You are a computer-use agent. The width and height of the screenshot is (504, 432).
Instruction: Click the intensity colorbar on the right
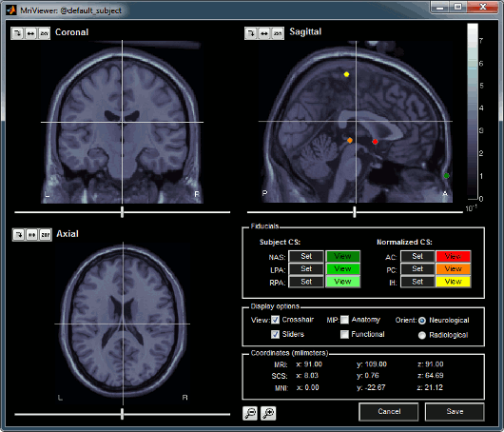(473, 111)
